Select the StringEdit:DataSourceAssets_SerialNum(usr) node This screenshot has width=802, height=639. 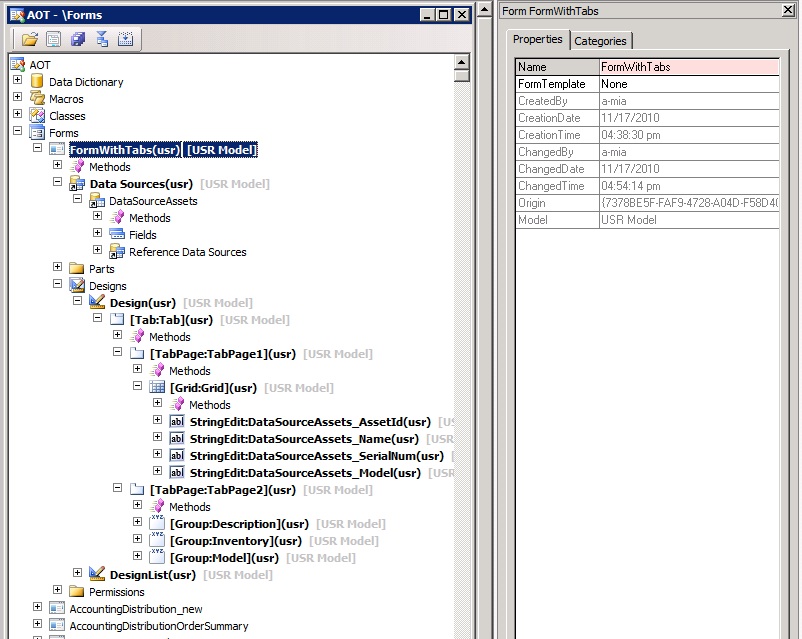317,456
